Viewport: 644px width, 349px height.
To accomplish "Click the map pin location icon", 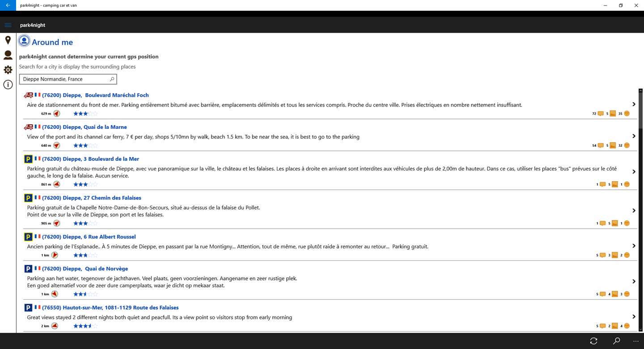I will click(8, 40).
